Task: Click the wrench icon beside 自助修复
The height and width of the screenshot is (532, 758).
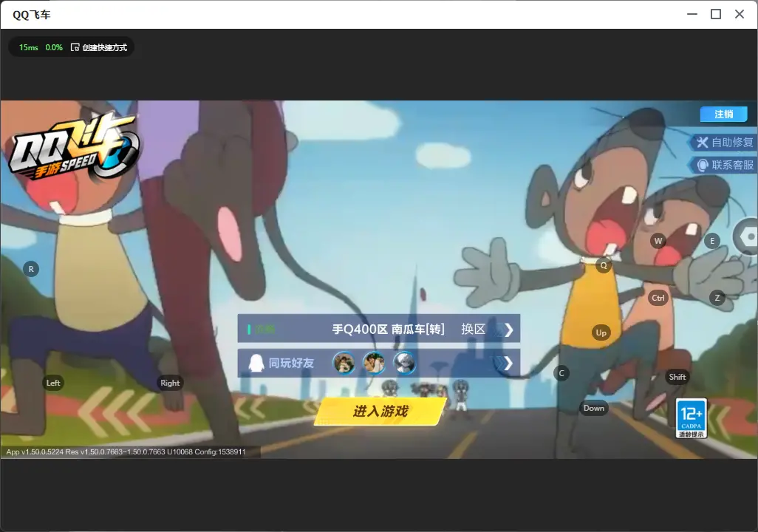Action: pos(702,142)
